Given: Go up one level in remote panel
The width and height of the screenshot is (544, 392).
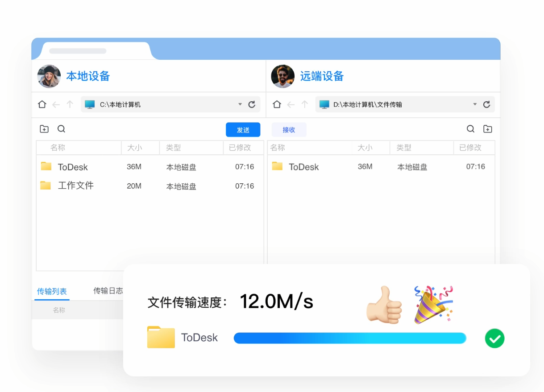Looking at the screenshot, I should point(305,104).
